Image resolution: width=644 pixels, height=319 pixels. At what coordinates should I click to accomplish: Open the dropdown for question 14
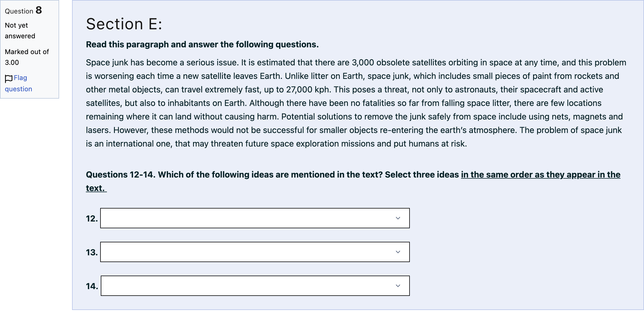pyautogui.click(x=255, y=286)
